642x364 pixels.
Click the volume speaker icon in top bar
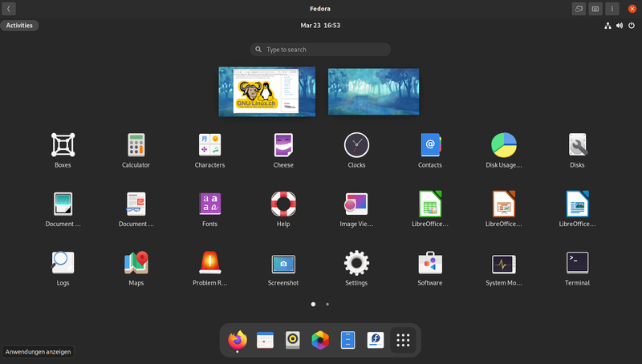(x=620, y=26)
